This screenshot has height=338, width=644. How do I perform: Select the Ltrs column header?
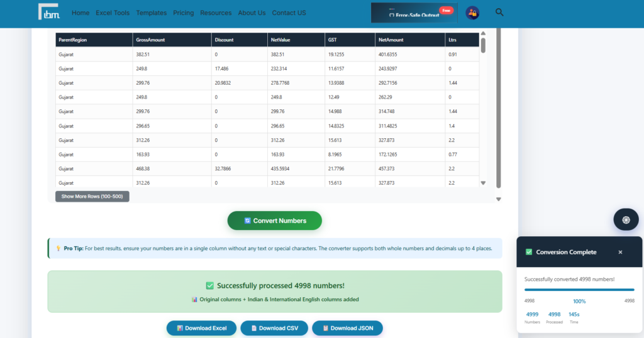(x=462, y=40)
